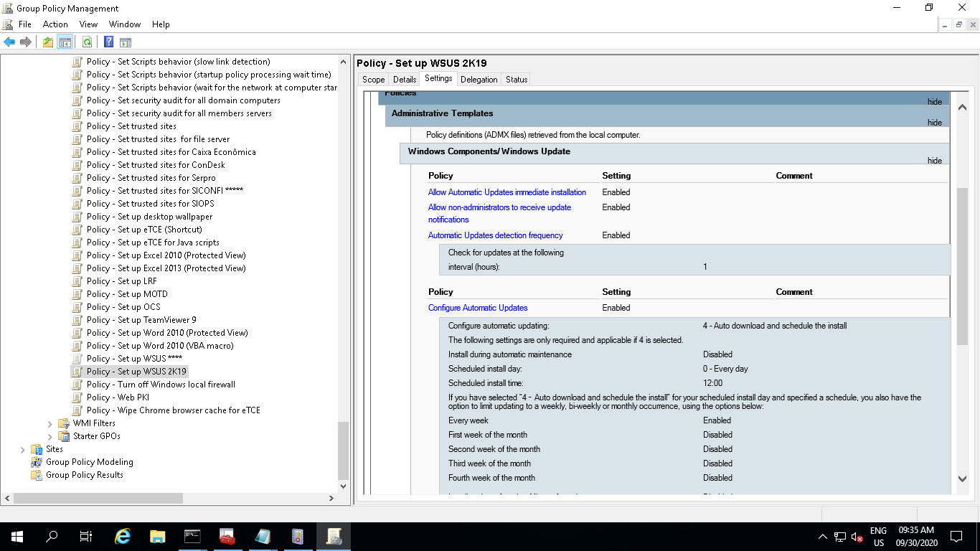
Task: Select Policy - Set trusted sites for Serpro
Action: tap(151, 178)
